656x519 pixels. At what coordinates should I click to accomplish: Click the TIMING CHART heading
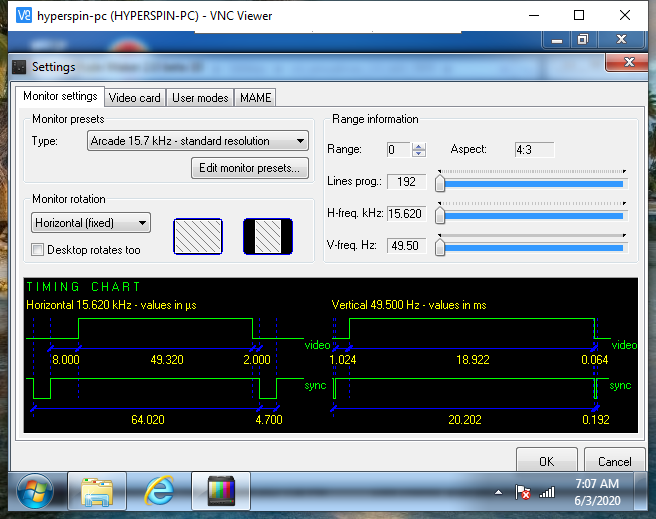(x=83, y=286)
